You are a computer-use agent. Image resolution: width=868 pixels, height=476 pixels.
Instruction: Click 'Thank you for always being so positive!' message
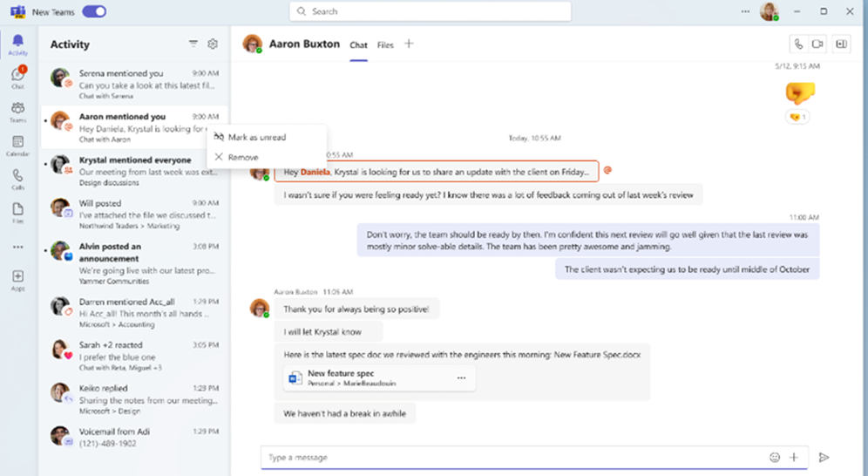[x=356, y=309]
